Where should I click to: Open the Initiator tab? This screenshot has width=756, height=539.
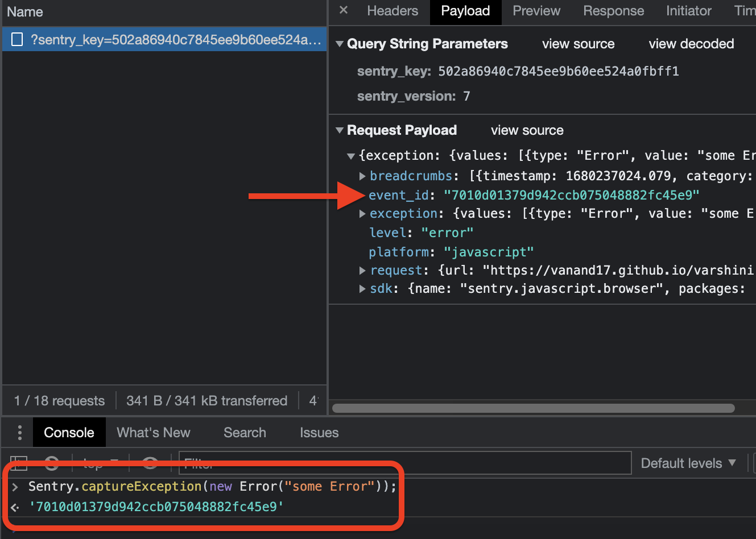688,11
